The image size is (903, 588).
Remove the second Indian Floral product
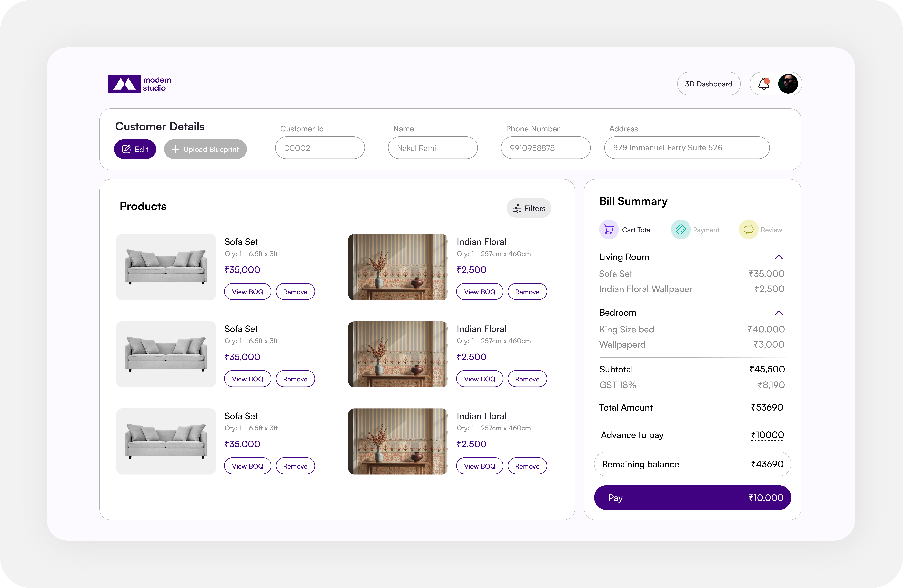click(527, 379)
